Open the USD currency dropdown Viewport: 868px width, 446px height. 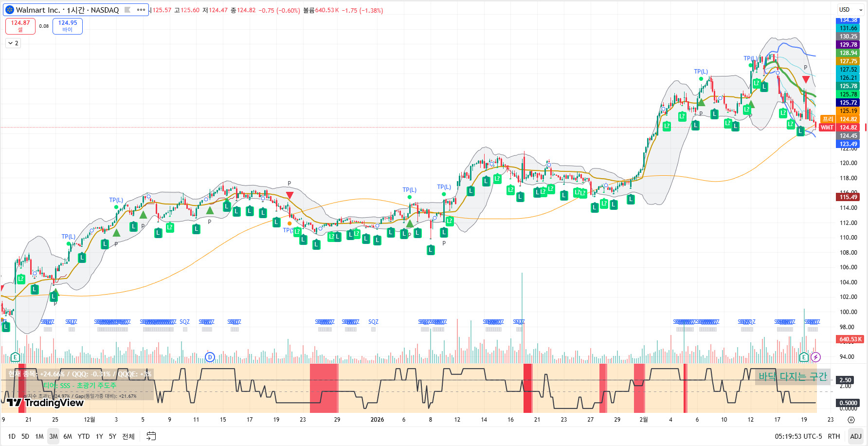(850, 10)
